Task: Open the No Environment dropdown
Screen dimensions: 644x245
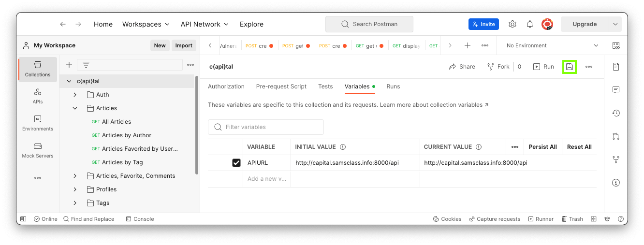Action: (x=552, y=45)
